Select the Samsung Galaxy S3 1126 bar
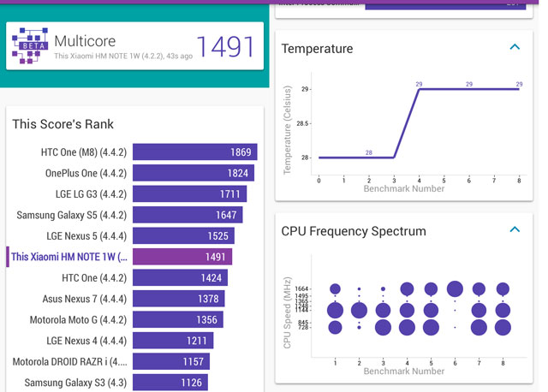 [170, 383]
